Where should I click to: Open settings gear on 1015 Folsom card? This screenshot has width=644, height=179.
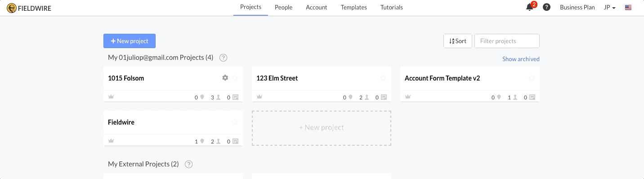225,78
